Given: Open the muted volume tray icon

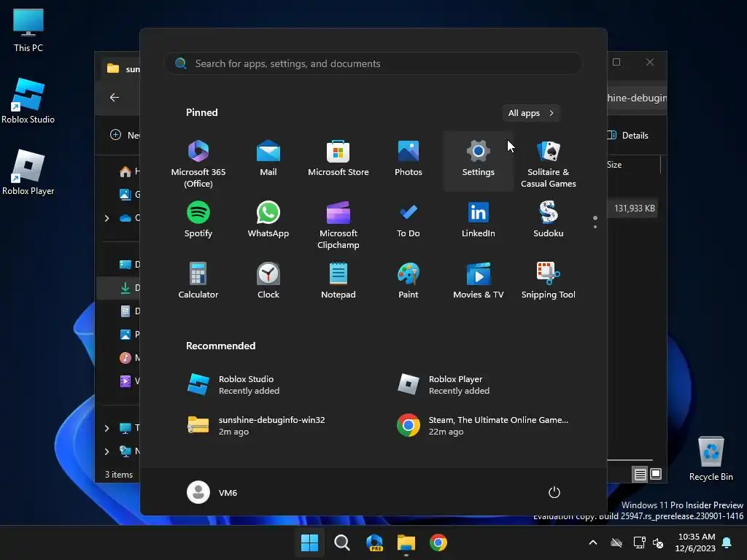Looking at the screenshot, I should coord(658,542).
